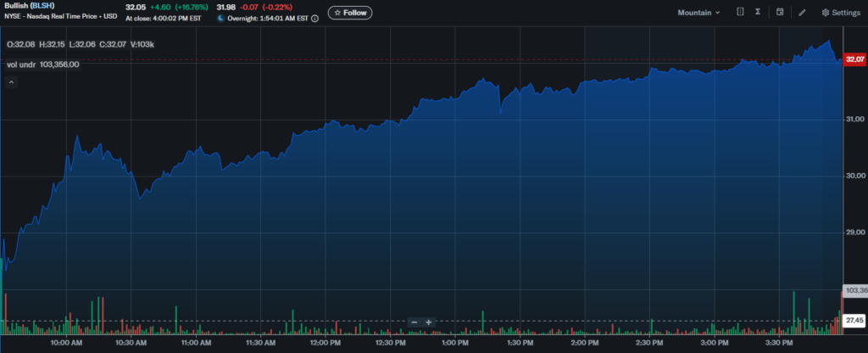This screenshot has width=868, height=353.
Task: Click the vol undr indicator label
Action: 21,64
